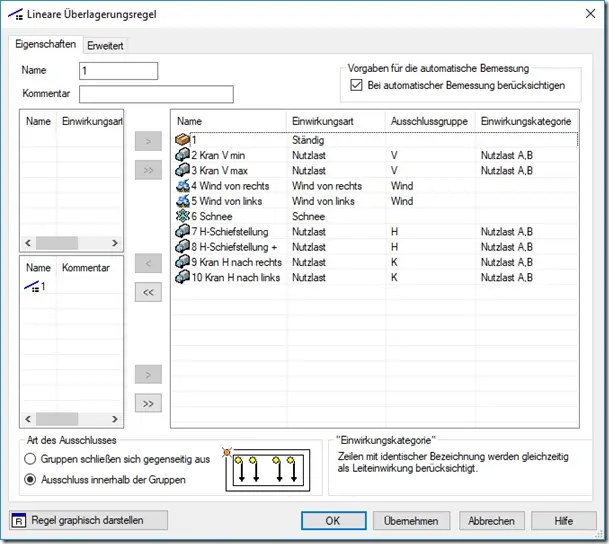This screenshot has width=609, height=544.
Task: Click the icon beside 10 Kran H nach links
Action: pyautogui.click(x=182, y=277)
